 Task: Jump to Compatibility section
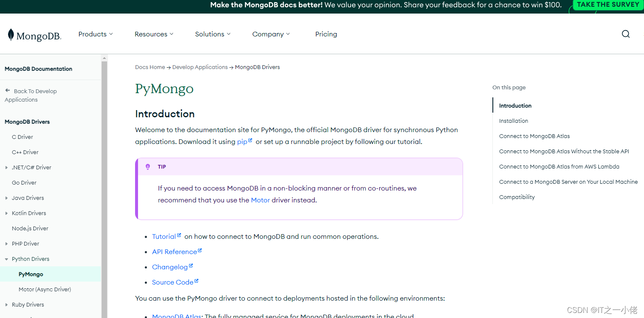[517, 197]
